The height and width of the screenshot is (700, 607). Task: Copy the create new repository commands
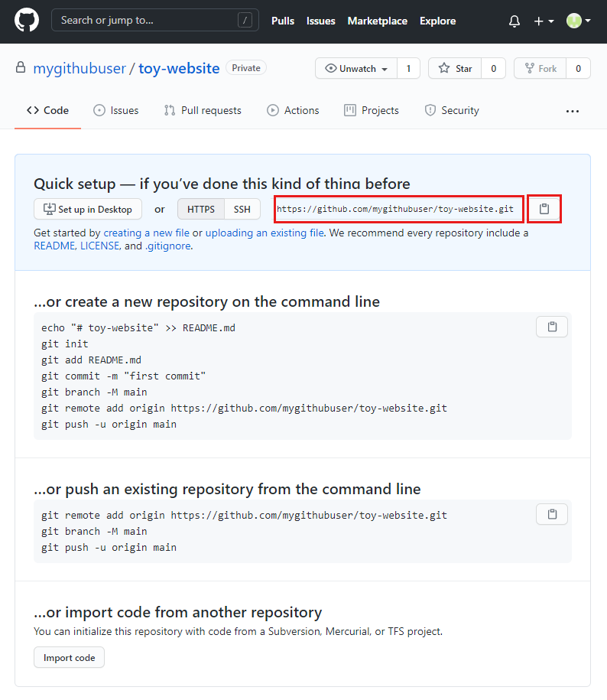[x=552, y=327]
